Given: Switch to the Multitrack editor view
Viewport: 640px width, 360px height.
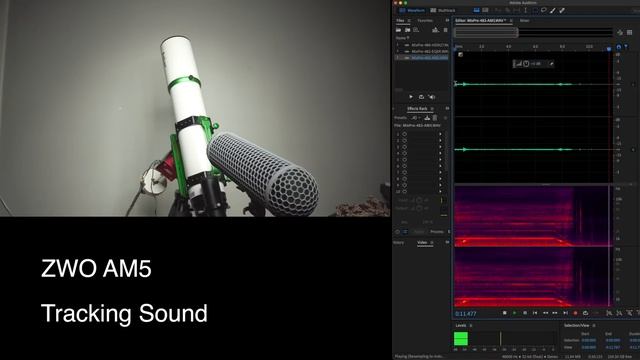Looking at the screenshot, I should pyautogui.click(x=443, y=10).
